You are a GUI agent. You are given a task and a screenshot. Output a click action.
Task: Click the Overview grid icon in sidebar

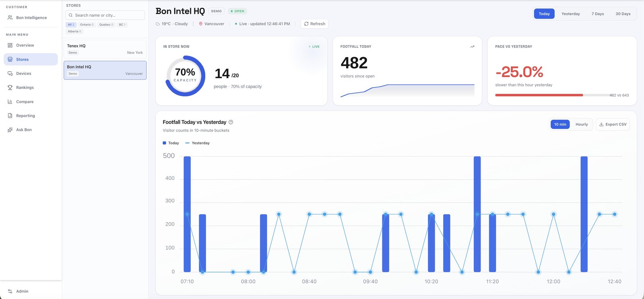(x=10, y=45)
